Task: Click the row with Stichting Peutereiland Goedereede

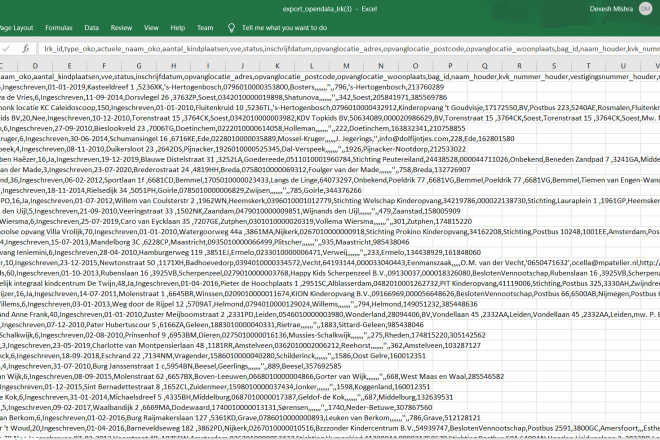Action: [x=330, y=159]
